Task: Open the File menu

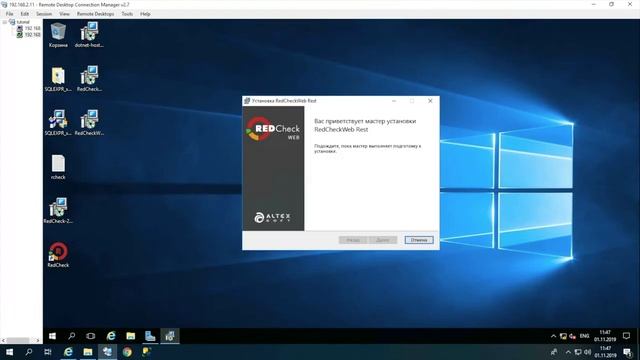Action: (x=9, y=14)
